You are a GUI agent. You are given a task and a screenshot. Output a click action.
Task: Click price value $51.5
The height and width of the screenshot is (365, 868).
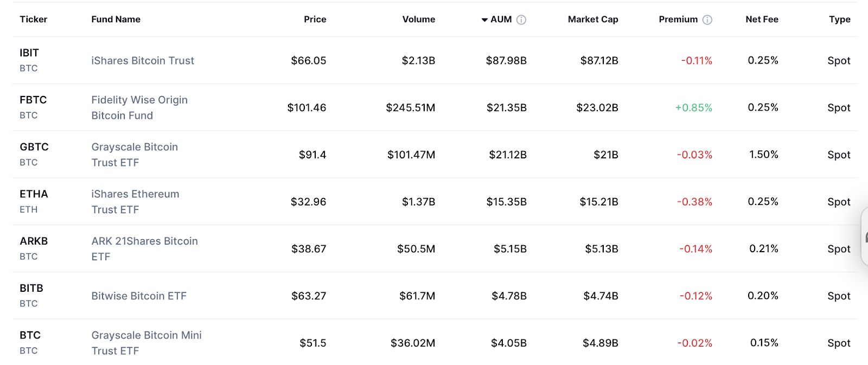(x=313, y=343)
